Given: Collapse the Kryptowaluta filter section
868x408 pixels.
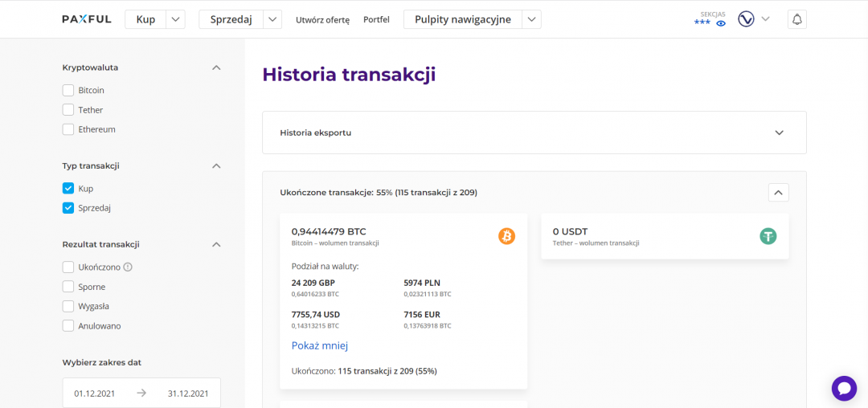Looking at the screenshot, I should tap(215, 68).
